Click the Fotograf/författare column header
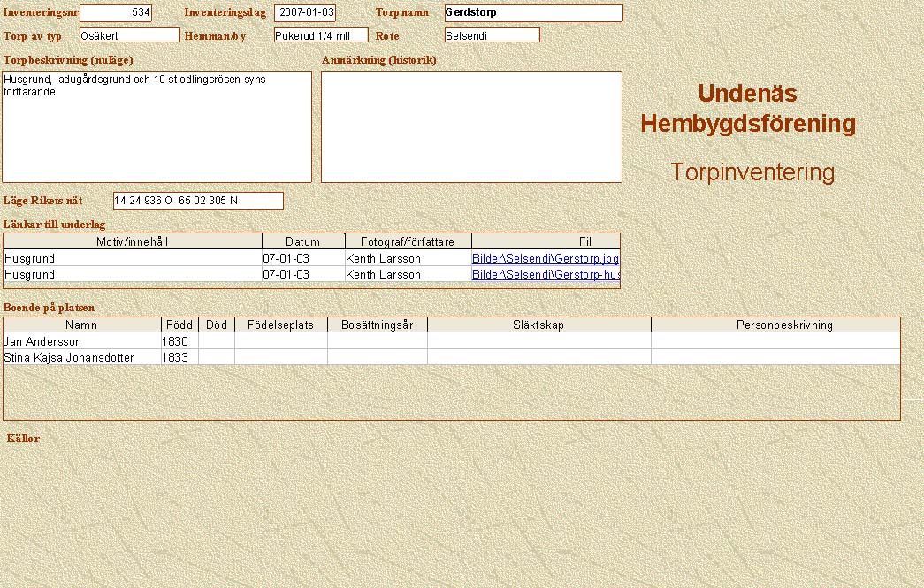Screen dimensions: 924x588 (409, 241)
